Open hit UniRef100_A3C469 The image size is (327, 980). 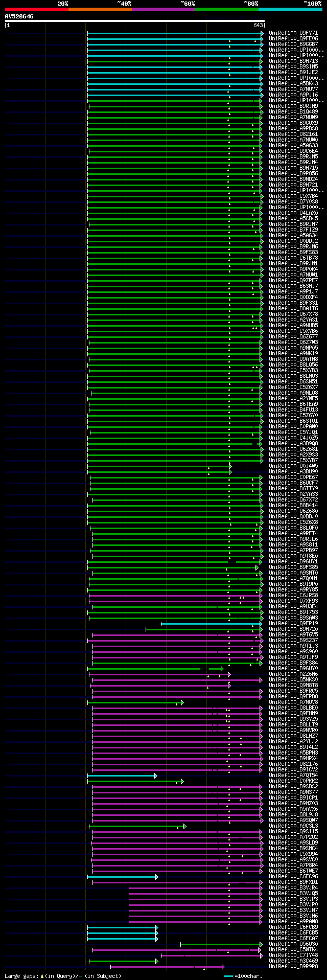(x=293, y=961)
